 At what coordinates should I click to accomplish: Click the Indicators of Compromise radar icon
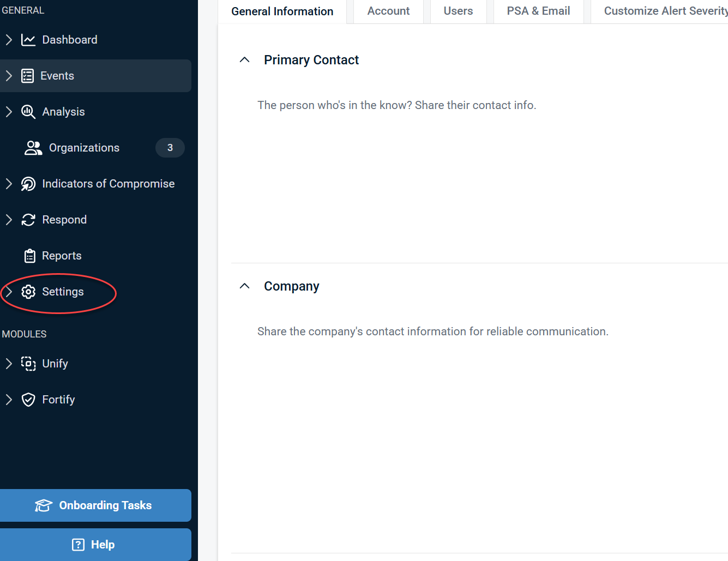28,184
